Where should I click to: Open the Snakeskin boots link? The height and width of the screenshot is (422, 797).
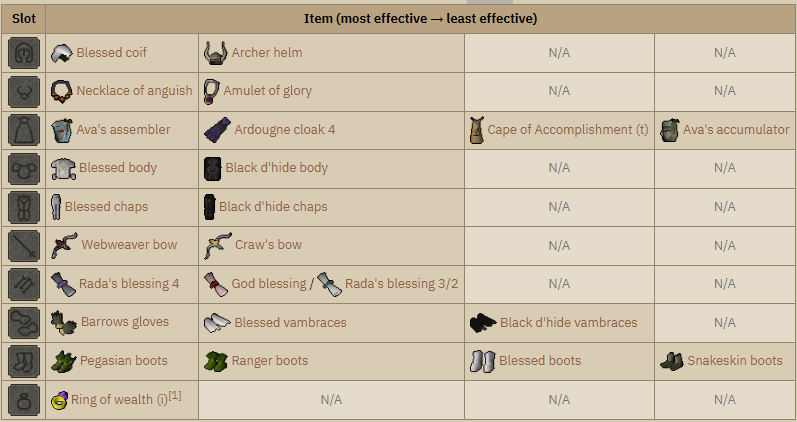click(x=735, y=360)
